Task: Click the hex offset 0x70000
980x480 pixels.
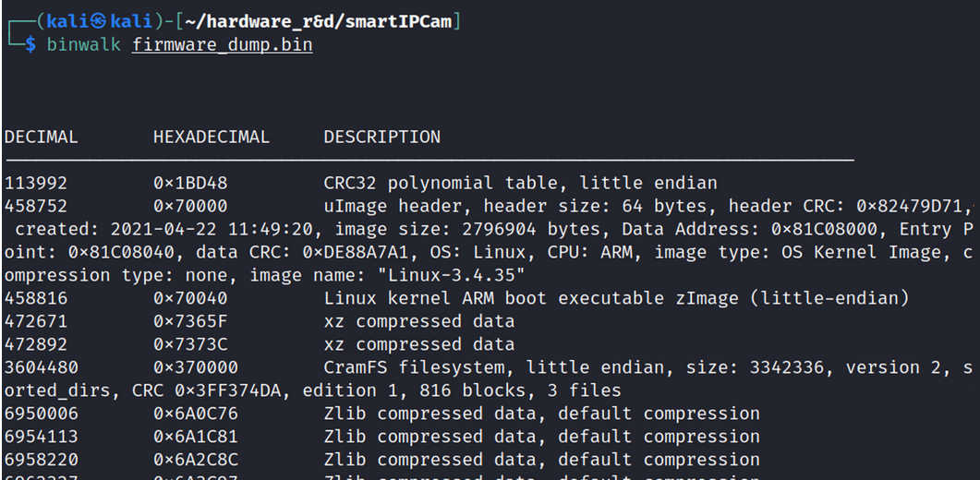Action: click(x=189, y=206)
